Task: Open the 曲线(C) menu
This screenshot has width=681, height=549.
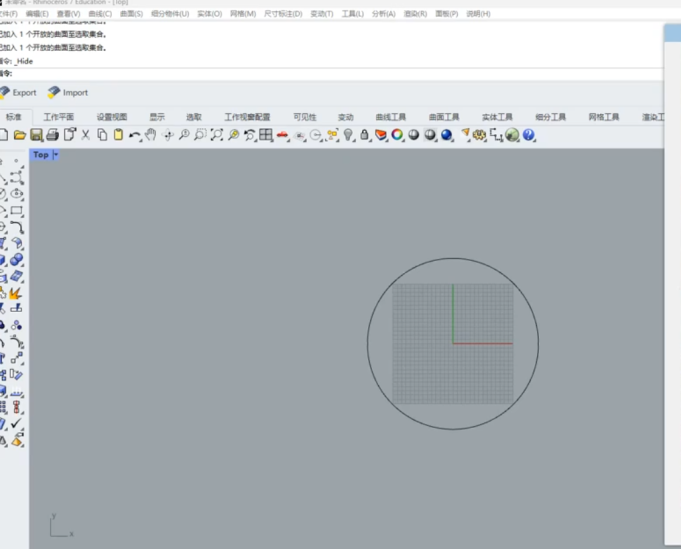Action: (x=100, y=14)
